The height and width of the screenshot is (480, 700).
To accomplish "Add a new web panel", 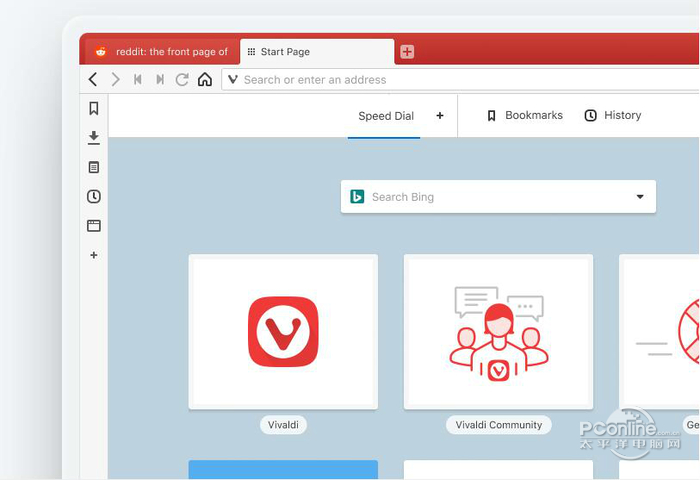I will click(x=94, y=255).
